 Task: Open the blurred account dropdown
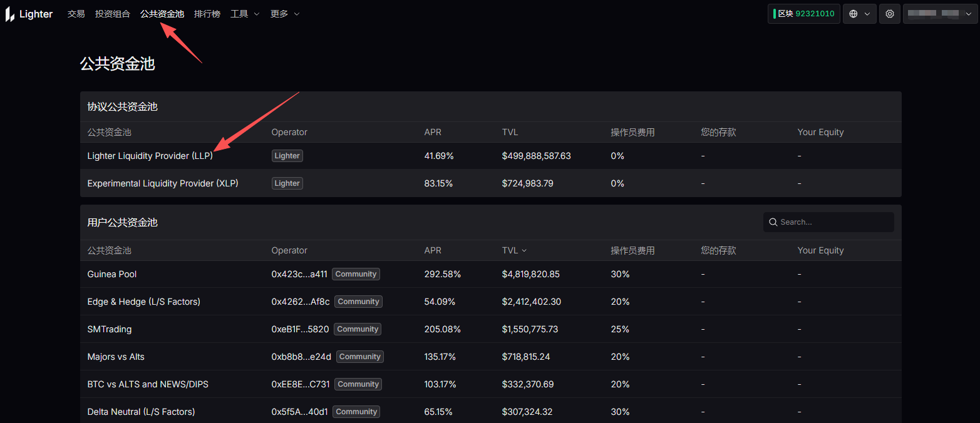pos(940,14)
